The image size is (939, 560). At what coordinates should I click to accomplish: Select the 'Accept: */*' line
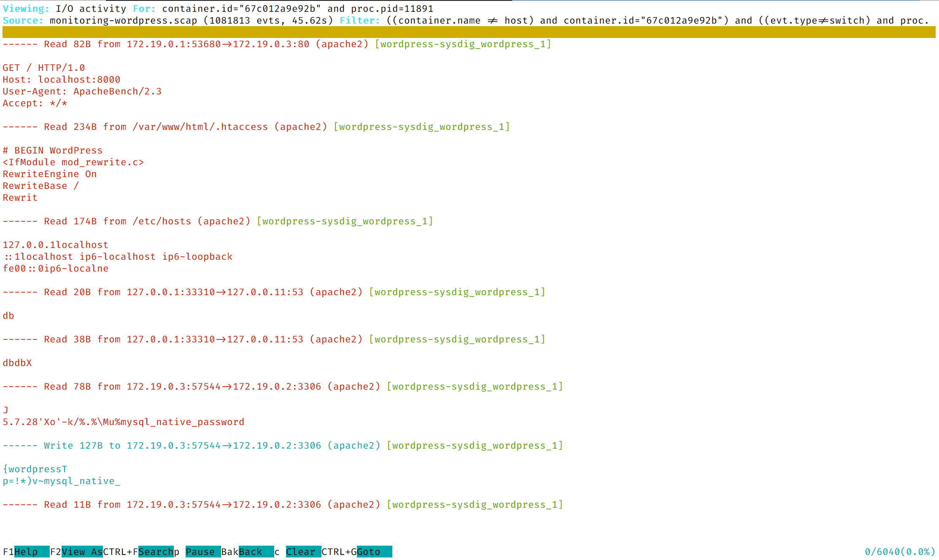pos(35,103)
